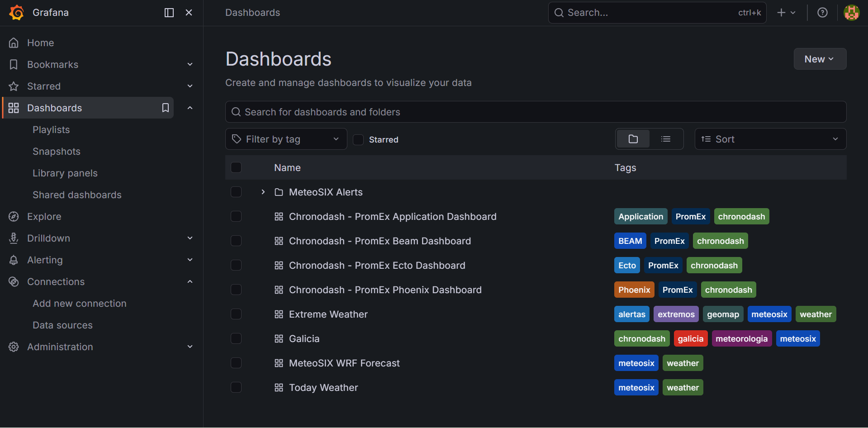Filter by the orange Phoenix tag
This screenshot has height=428, width=868.
(634, 290)
